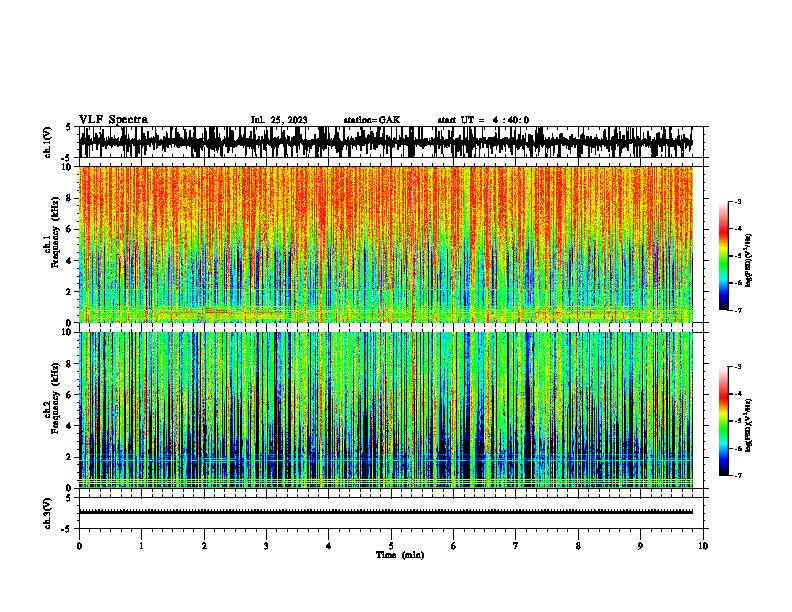792x612 pixels.
Task: Select the date label 'Jul. 25, 2023'
Action: coord(279,120)
